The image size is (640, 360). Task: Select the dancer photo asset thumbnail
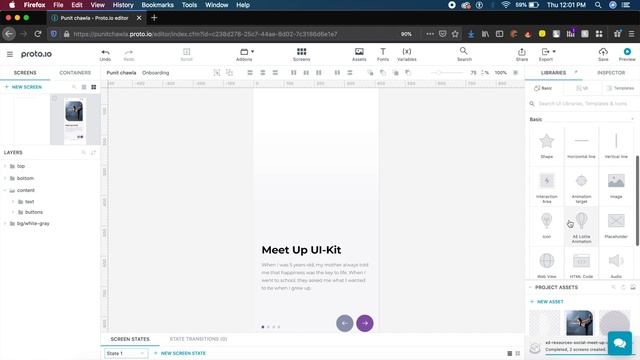[579, 322]
